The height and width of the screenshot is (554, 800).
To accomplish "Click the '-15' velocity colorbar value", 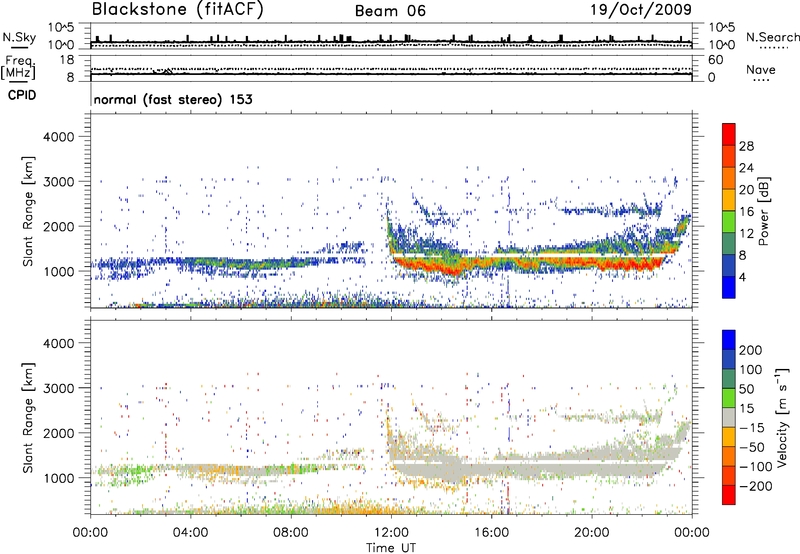I will click(x=752, y=428).
